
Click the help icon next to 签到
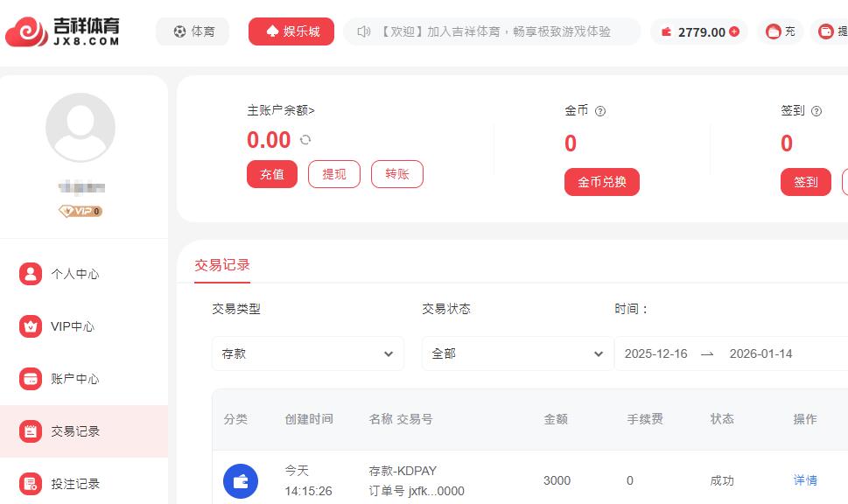point(816,111)
